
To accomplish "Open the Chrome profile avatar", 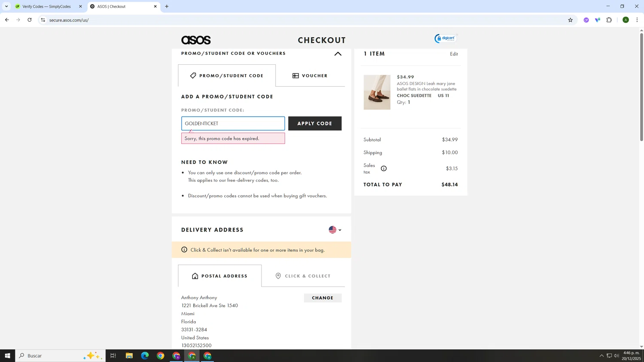I will click(626, 20).
